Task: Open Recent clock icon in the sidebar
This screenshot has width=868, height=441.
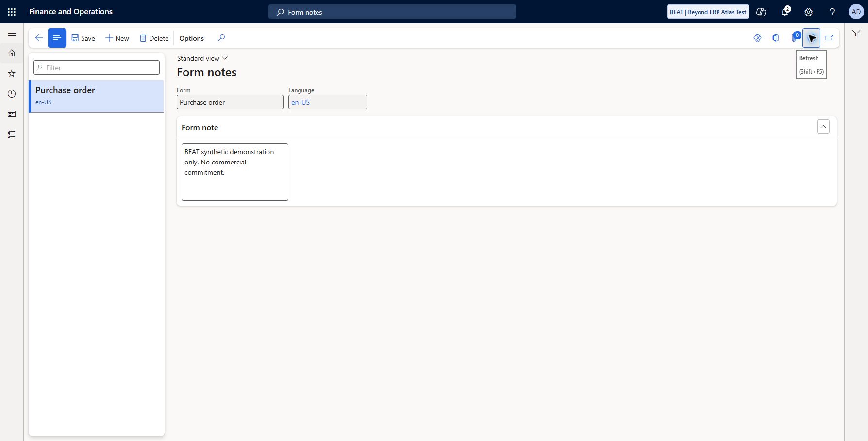Action: [x=12, y=94]
